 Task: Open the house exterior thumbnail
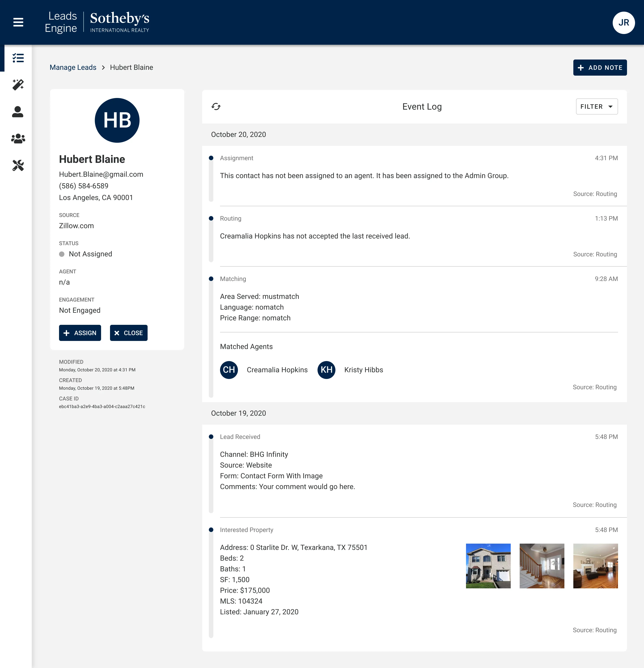[x=488, y=566]
